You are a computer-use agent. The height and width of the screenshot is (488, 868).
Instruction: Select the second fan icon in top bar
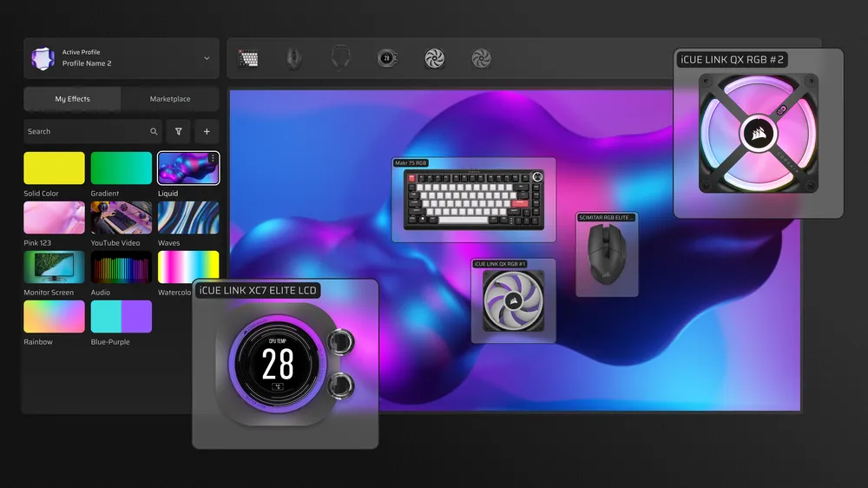point(482,58)
